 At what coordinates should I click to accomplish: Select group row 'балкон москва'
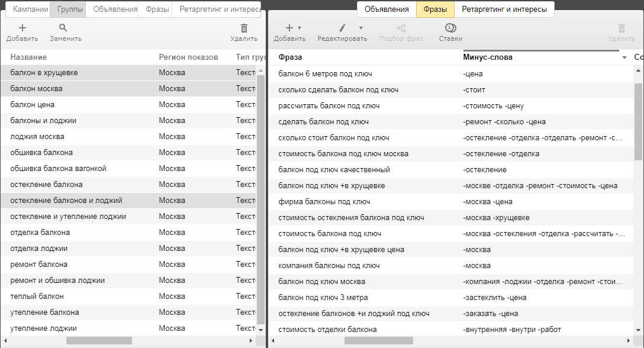(x=128, y=89)
